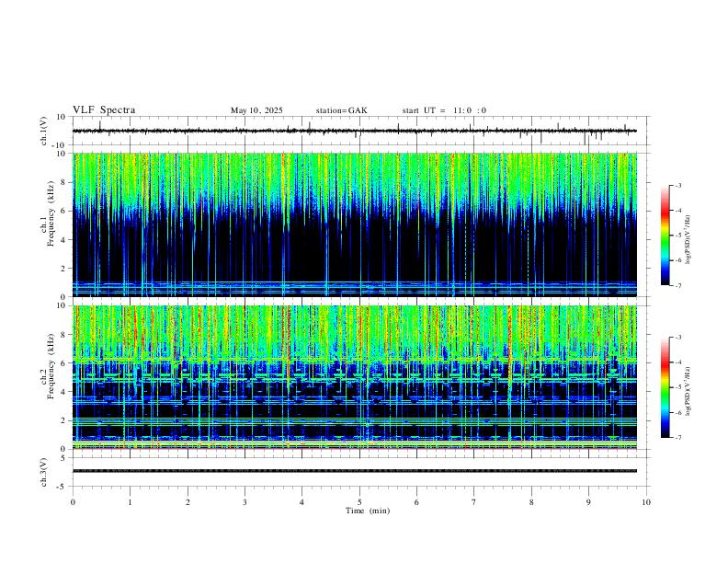Click the ch.2 PSD color scale bar
Screen dimensions: 728x563
click(x=665, y=387)
